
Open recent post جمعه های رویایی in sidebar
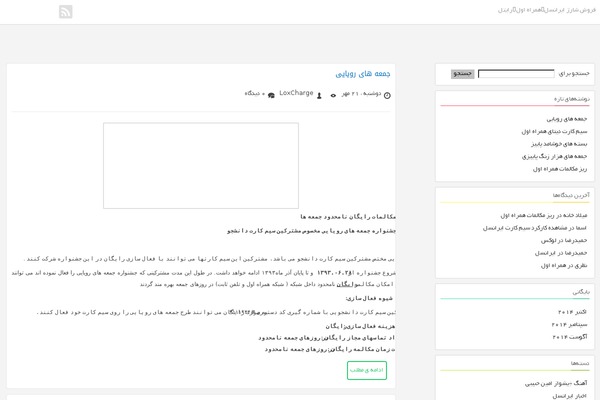pos(567,119)
